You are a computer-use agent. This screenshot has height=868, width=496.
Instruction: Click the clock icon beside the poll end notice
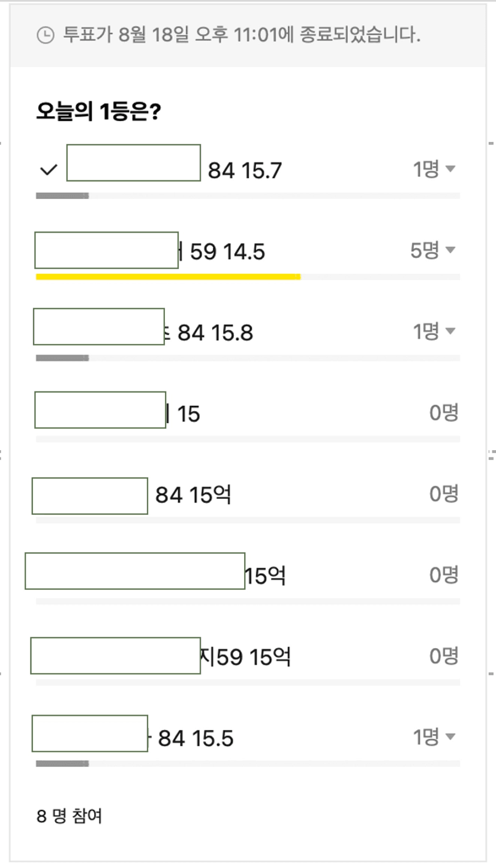click(x=45, y=35)
